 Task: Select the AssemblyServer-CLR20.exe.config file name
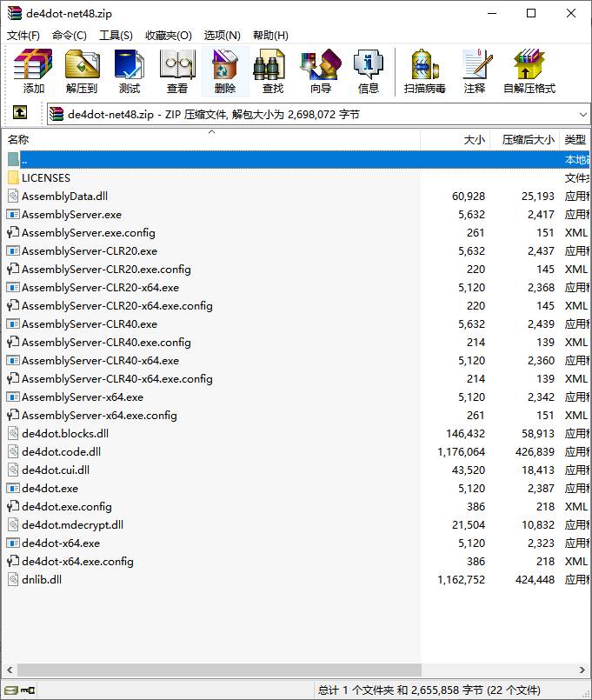[106, 270]
